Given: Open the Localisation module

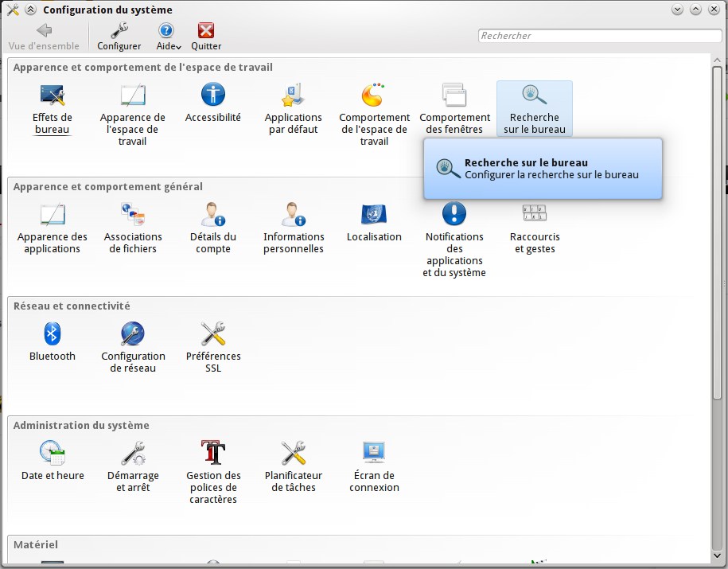Looking at the screenshot, I should [374, 223].
